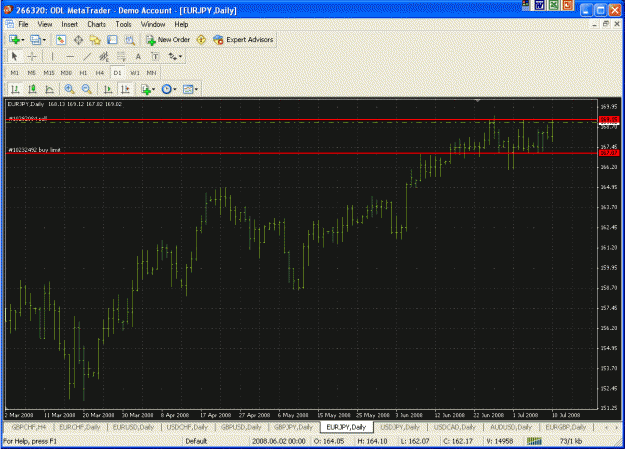Switch timeframe to W1 weekly
Screen dimensions: 625x449
(x=135, y=73)
